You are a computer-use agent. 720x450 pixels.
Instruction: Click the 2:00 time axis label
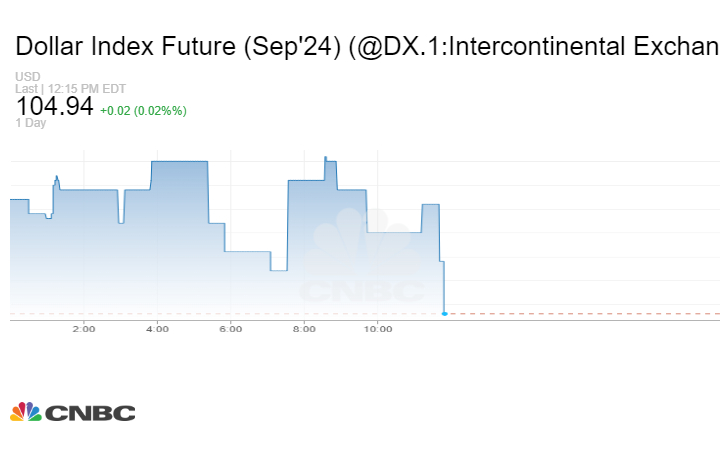pos(83,329)
